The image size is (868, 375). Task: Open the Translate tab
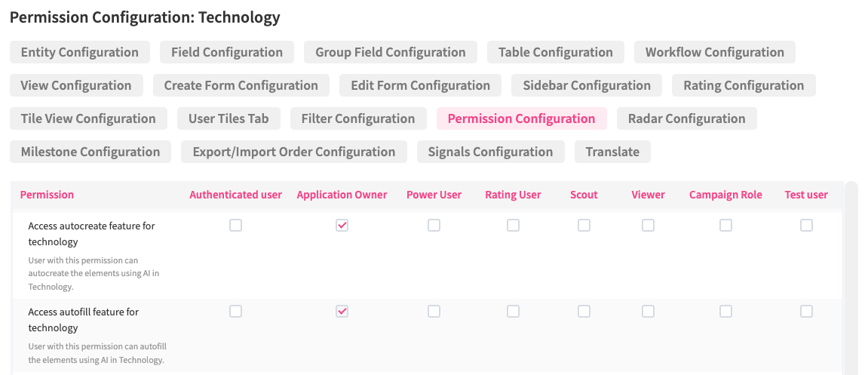coord(612,152)
